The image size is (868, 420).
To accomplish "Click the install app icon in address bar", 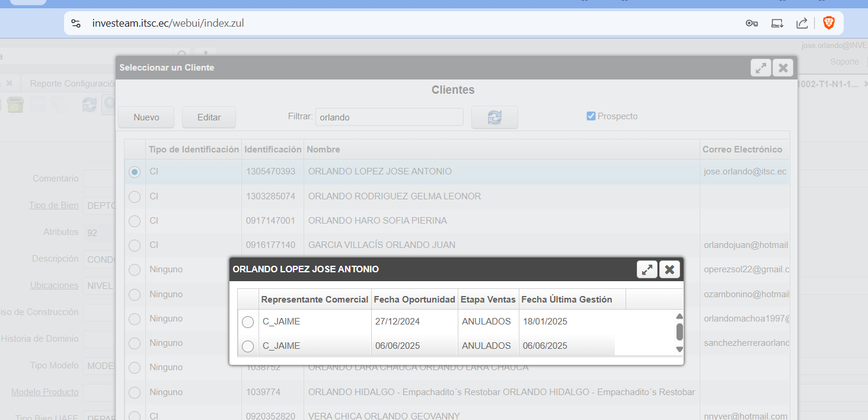I will [x=777, y=24].
